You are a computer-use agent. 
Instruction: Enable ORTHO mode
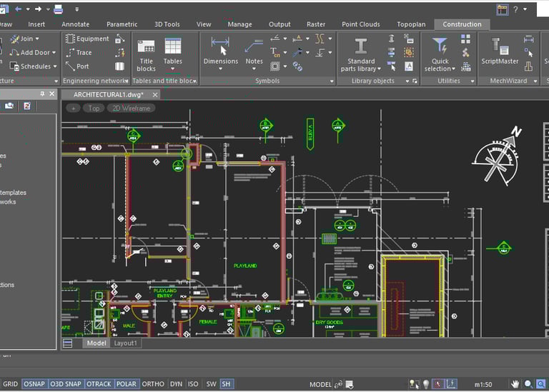tap(153, 384)
